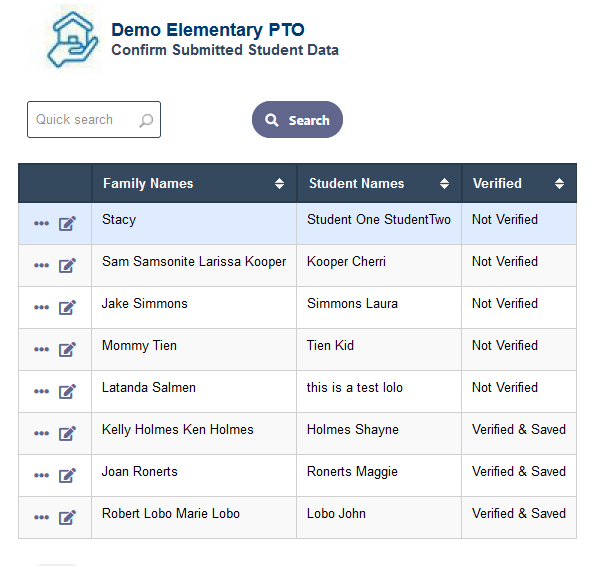Click the edit icon for Robert Lobo Marie Lobo
590x566 pixels.
coord(67,517)
